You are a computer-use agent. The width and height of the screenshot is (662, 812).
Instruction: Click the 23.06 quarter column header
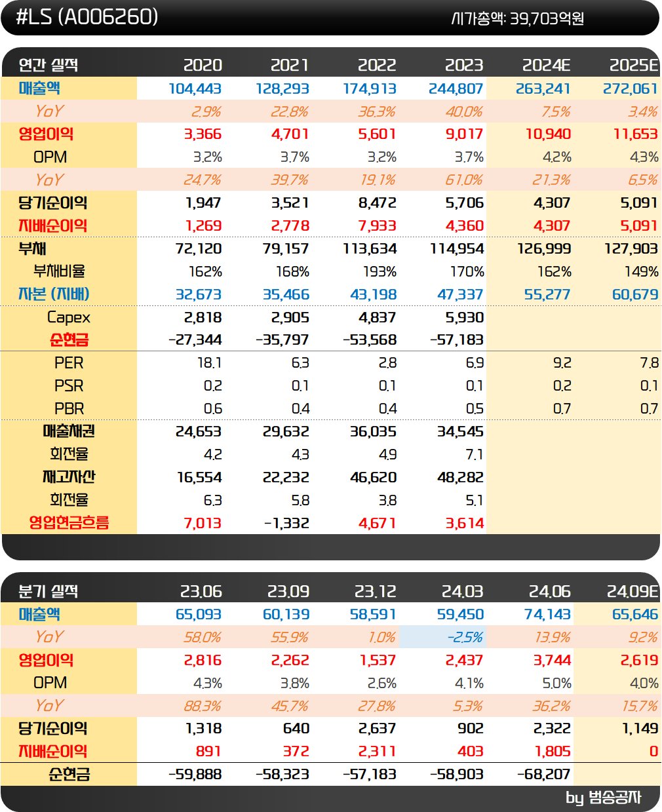[x=201, y=591]
